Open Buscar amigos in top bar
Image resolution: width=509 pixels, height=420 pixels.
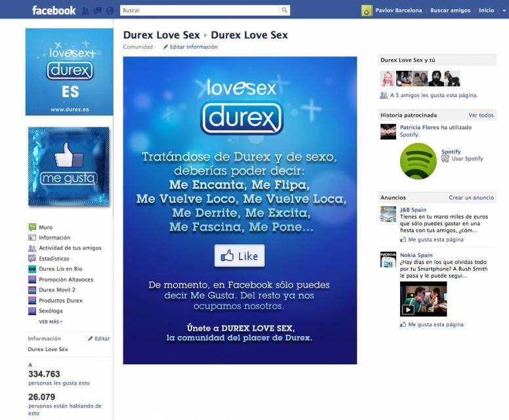pos(450,10)
